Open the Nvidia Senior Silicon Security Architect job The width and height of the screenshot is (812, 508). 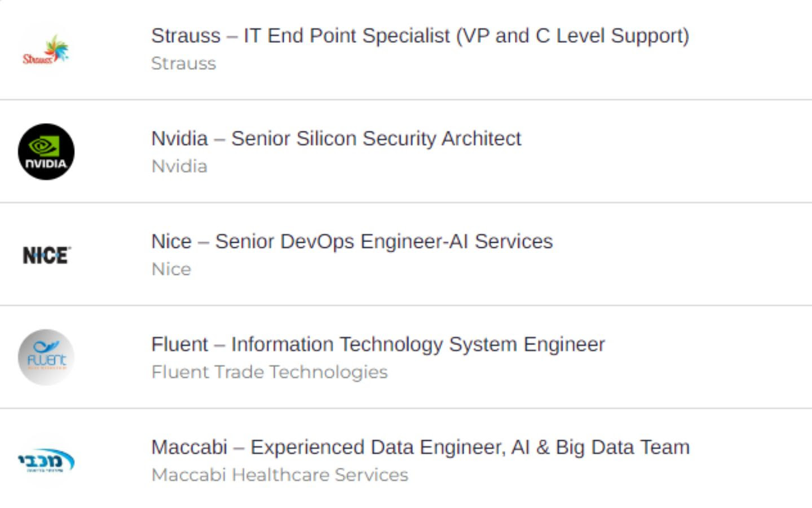[x=336, y=138]
